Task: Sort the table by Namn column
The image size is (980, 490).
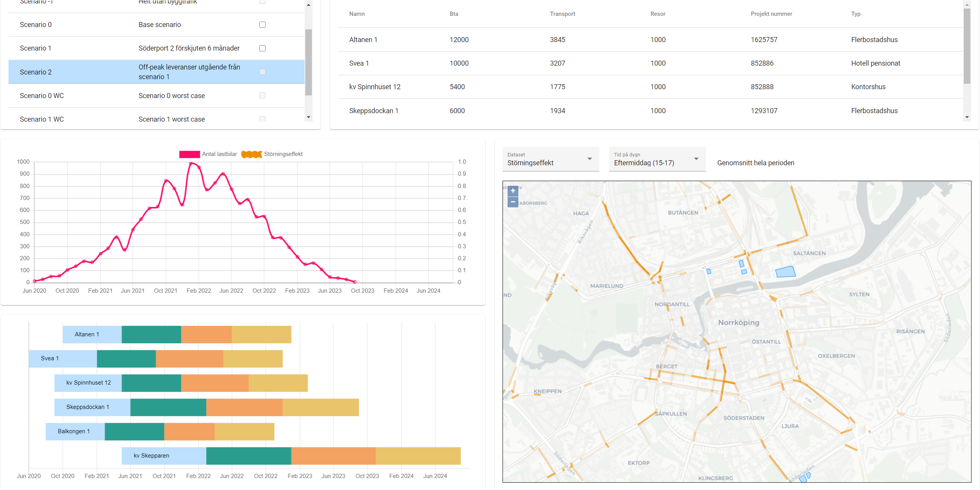Action: pyautogui.click(x=357, y=14)
